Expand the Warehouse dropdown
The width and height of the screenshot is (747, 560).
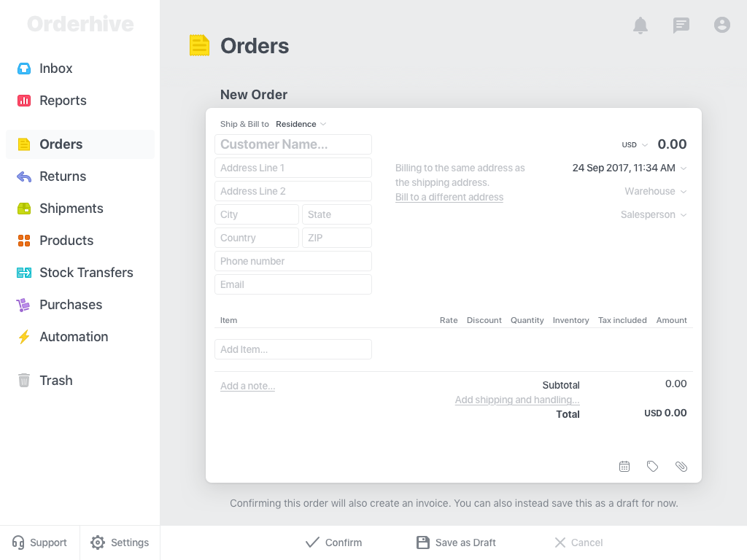[655, 191]
